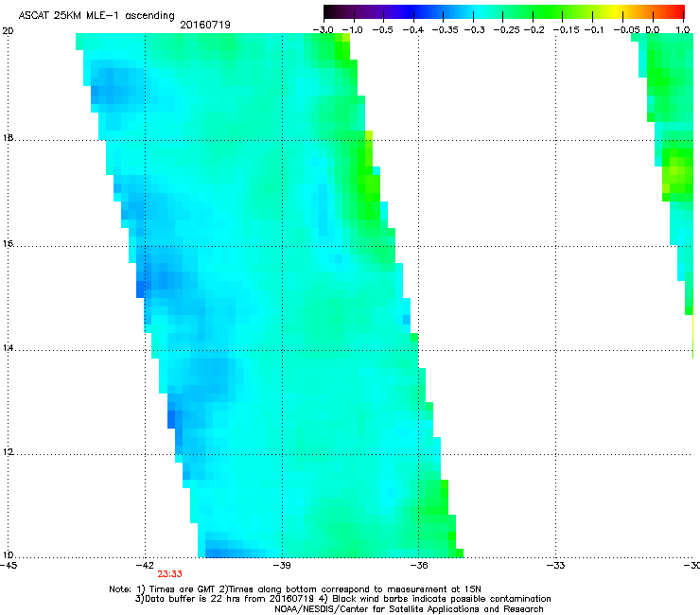
Task: Click the latitude label 10 on the axis
Action: pyautogui.click(x=8, y=555)
